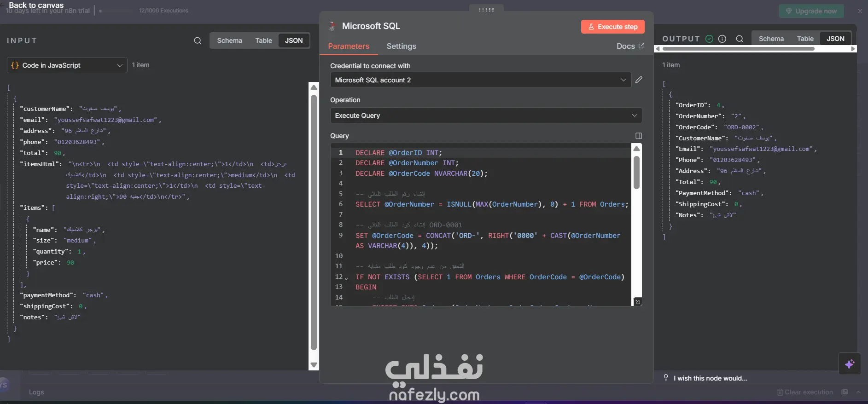Click the INPUT panel scroll-down arrow
The height and width of the screenshot is (404, 868).
coord(314,365)
